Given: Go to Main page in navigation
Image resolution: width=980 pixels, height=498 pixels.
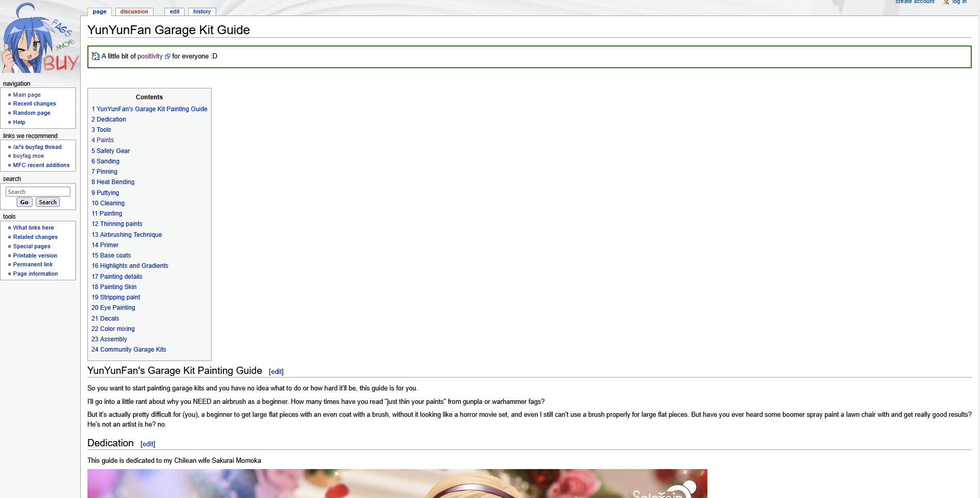Looking at the screenshot, I should [27, 95].
